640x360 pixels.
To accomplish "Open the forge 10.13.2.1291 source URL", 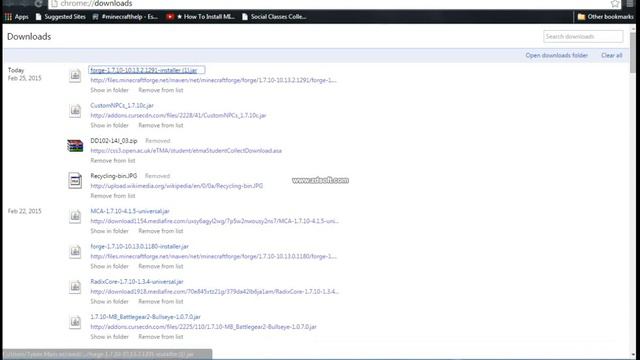I will 213,80.
